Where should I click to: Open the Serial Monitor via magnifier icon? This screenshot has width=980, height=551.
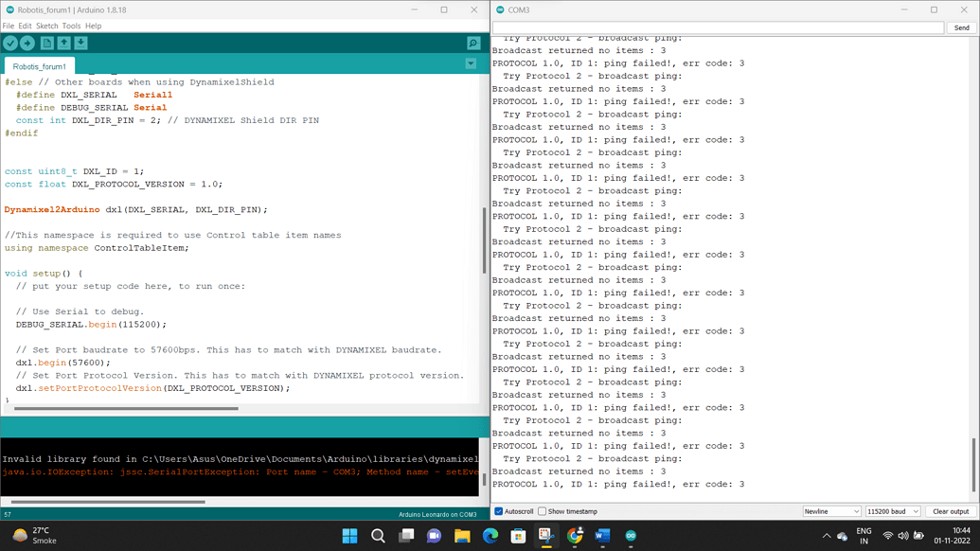coord(473,43)
